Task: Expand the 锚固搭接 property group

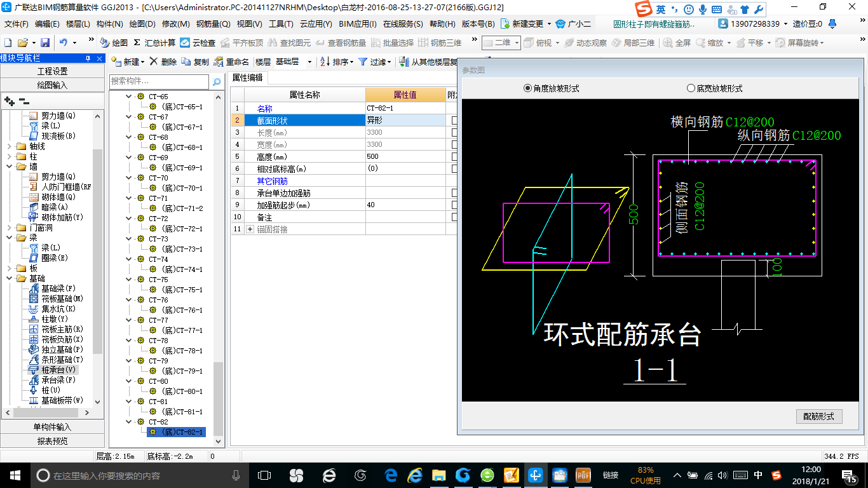Action: point(250,229)
